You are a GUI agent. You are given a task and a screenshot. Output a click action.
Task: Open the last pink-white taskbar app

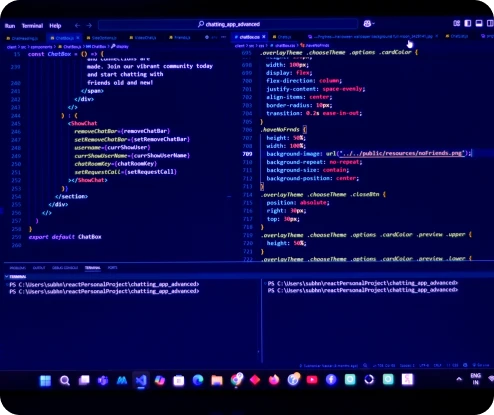coord(407,379)
